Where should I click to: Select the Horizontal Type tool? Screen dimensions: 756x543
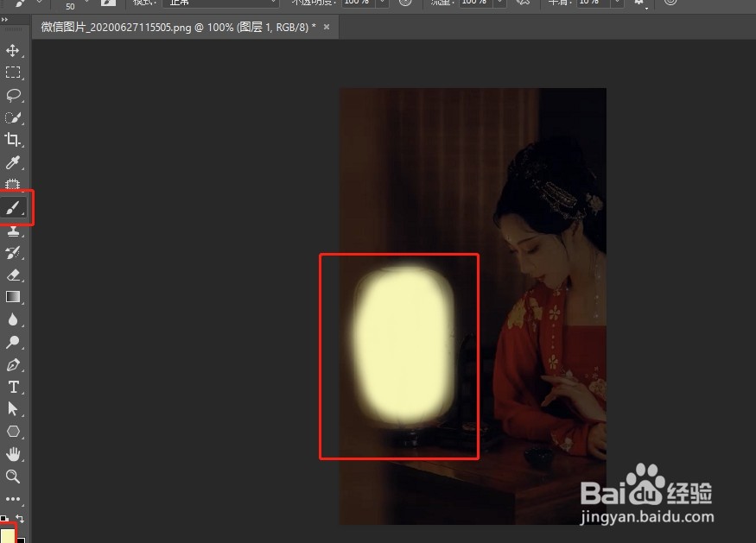pos(13,387)
